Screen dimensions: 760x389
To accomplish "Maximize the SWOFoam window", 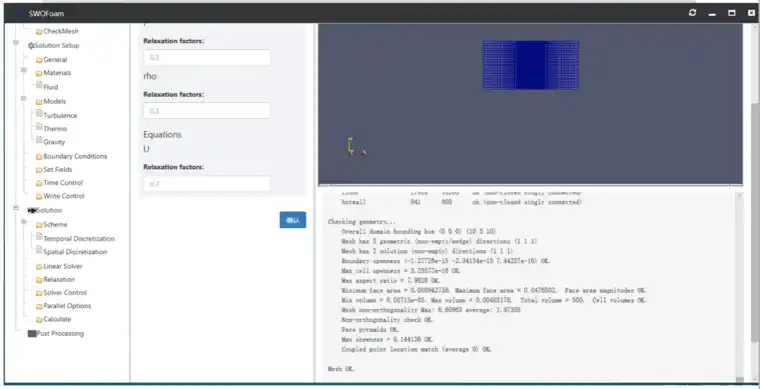I will point(732,13).
